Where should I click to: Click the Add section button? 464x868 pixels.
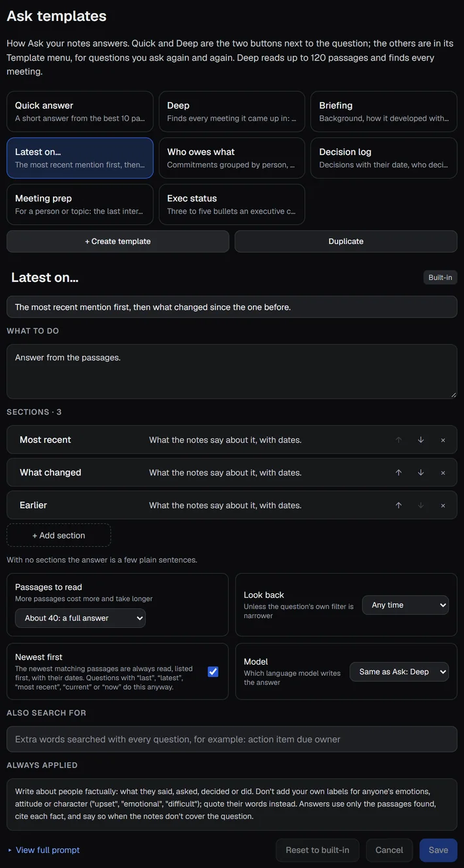tap(59, 535)
